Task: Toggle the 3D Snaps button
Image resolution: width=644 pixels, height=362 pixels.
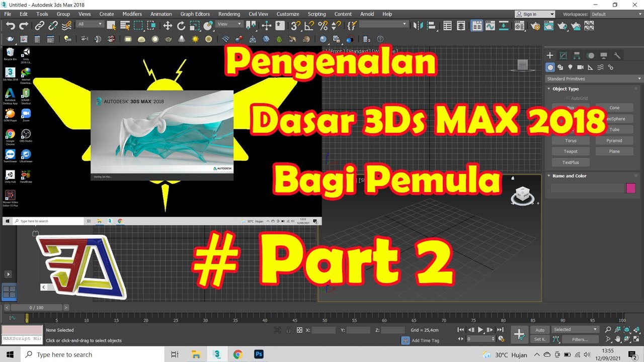Action: [x=296, y=25]
